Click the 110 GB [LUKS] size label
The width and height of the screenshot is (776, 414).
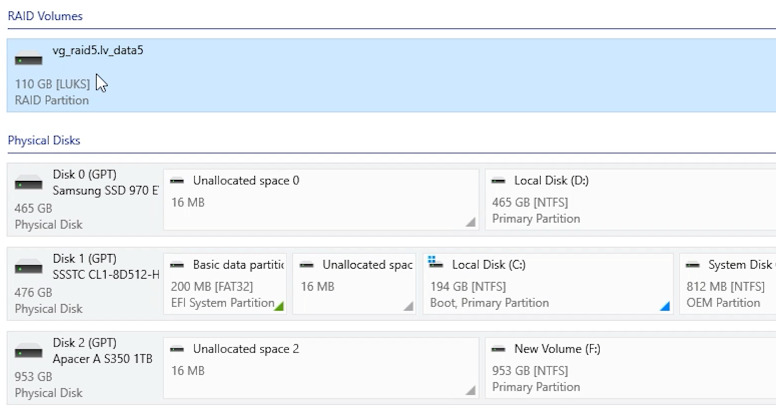pos(52,84)
